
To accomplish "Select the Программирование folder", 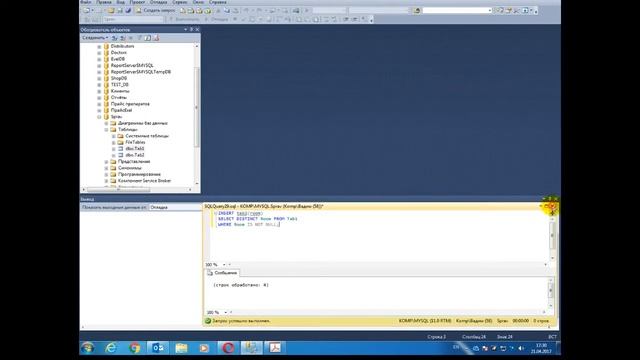I will coord(139,174).
